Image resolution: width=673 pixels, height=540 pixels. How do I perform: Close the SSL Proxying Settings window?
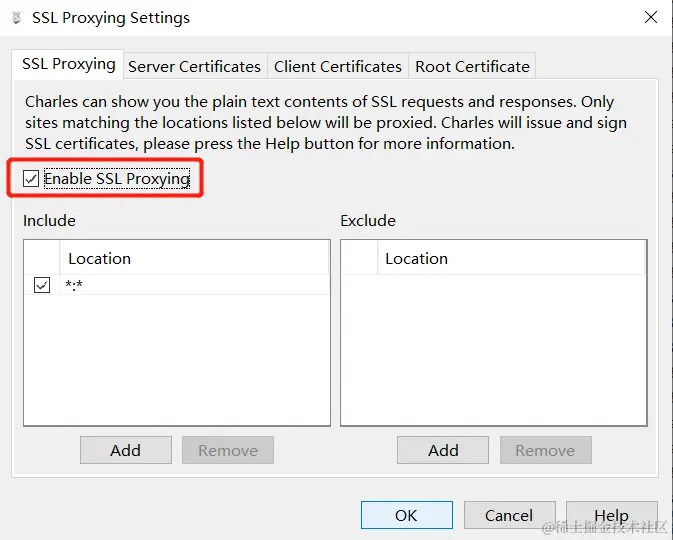pos(651,17)
